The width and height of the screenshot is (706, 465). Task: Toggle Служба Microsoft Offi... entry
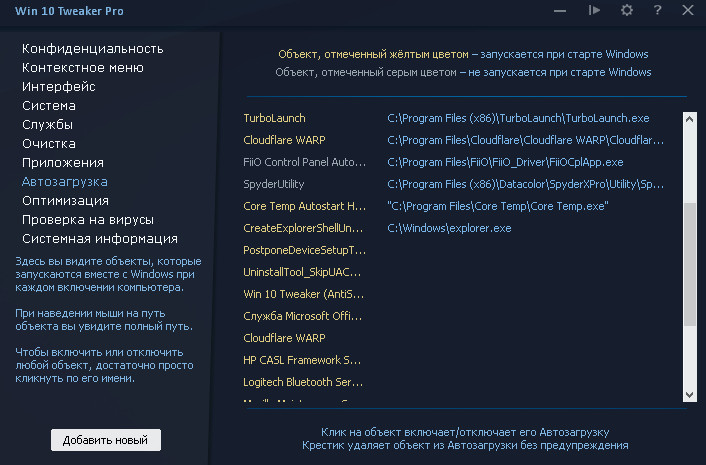click(303, 316)
